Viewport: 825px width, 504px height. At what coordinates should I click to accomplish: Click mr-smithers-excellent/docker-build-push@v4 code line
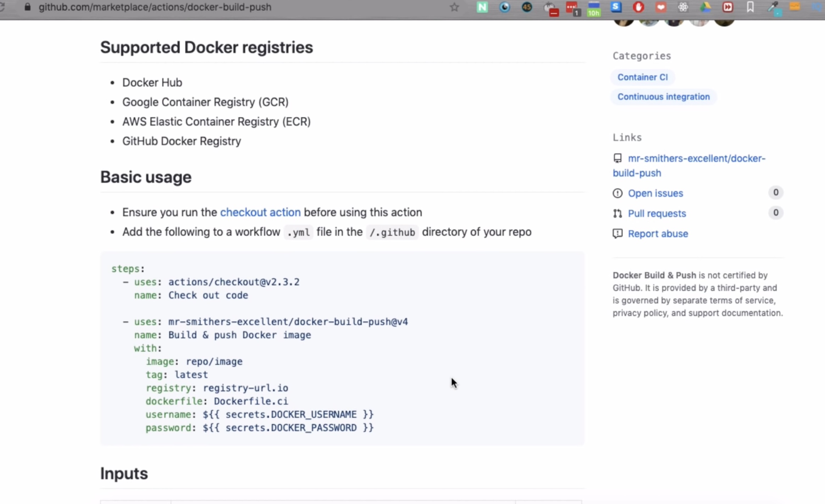pos(288,322)
